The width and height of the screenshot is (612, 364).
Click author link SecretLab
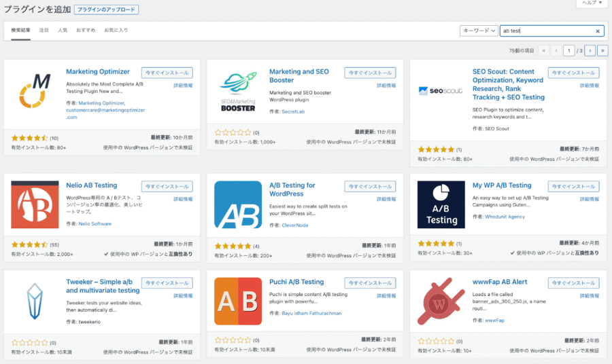point(293,112)
